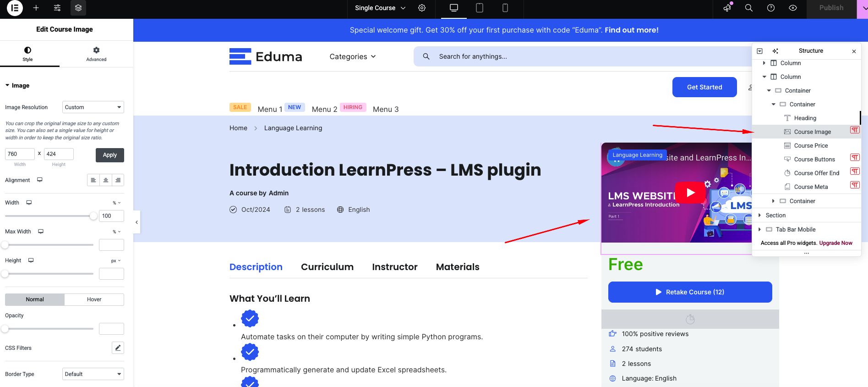
Task: Click the Max Width slider
Action: 49,245
